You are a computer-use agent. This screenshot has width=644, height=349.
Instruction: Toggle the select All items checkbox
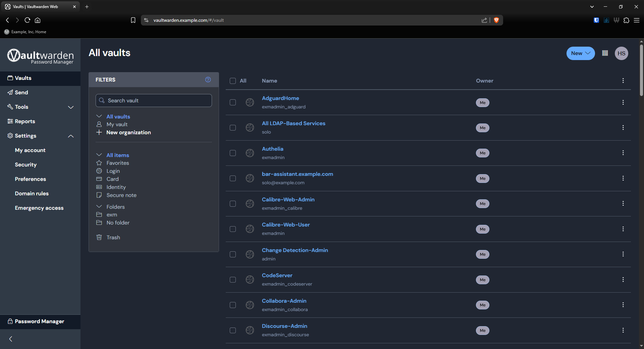point(233,81)
